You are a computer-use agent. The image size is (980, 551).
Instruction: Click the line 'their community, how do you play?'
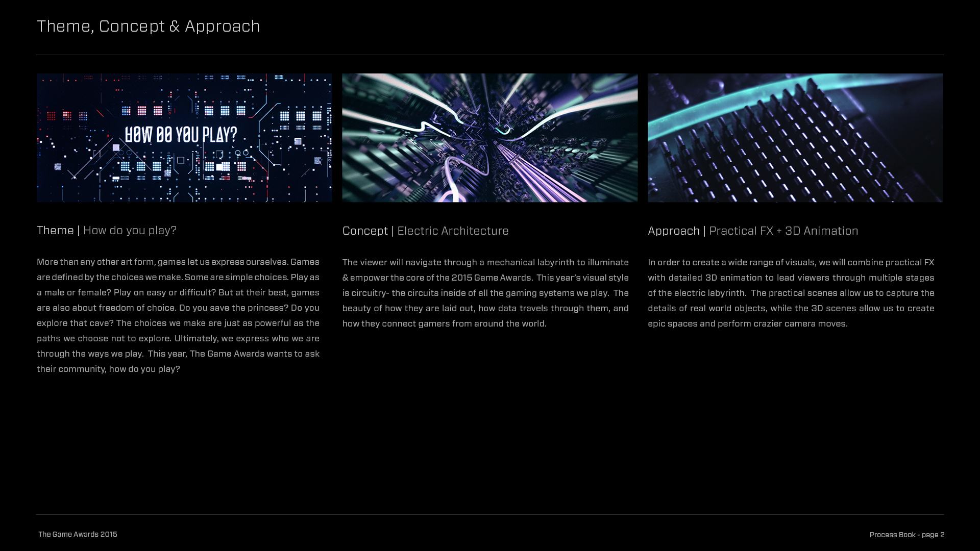108,369
